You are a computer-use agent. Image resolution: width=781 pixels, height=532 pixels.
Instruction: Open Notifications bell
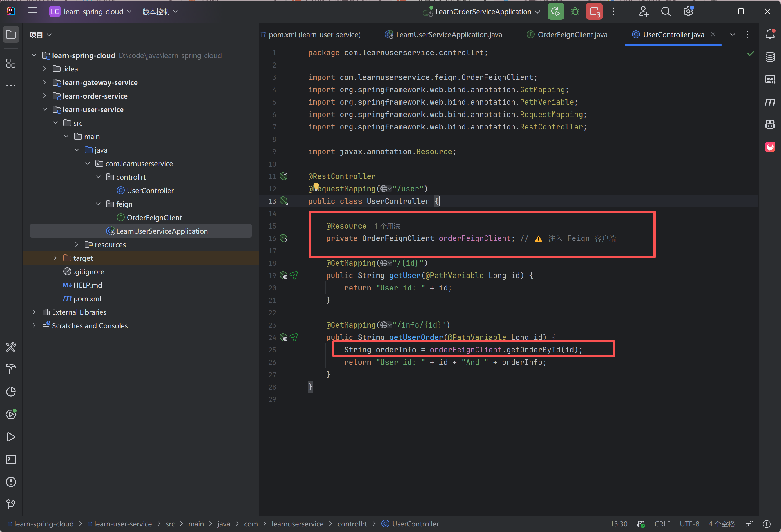coord(769,34)
